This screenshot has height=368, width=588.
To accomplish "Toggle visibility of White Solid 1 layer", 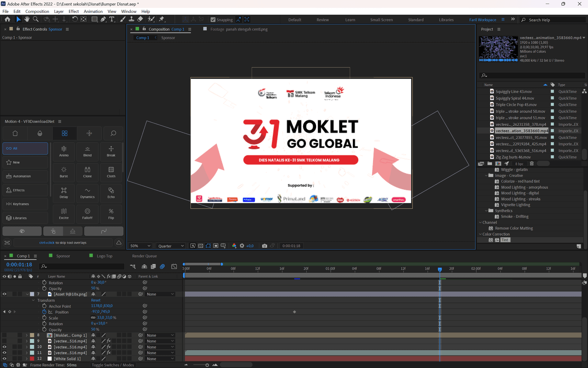I will 4,358.
